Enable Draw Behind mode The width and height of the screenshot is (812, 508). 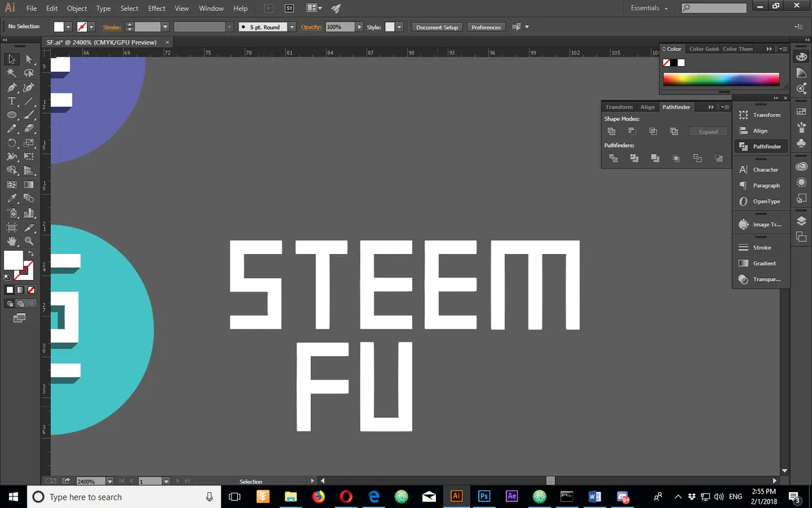tap(20, 304)
